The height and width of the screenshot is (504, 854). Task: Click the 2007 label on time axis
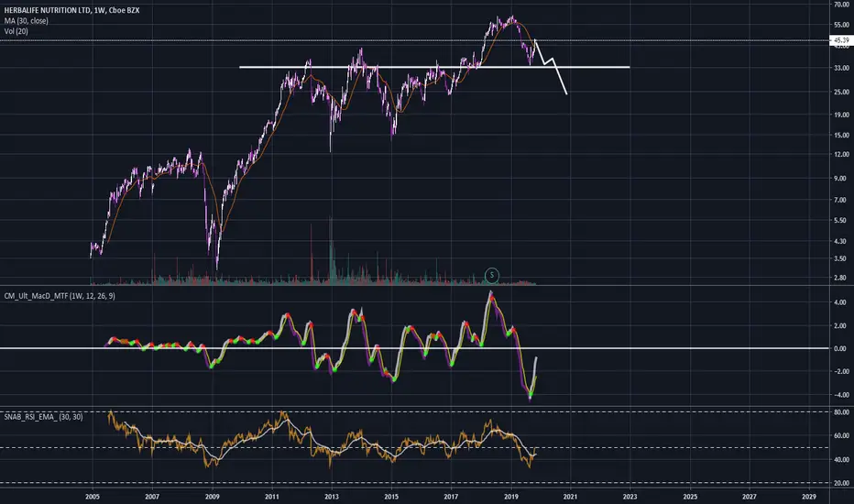[152, 497]
